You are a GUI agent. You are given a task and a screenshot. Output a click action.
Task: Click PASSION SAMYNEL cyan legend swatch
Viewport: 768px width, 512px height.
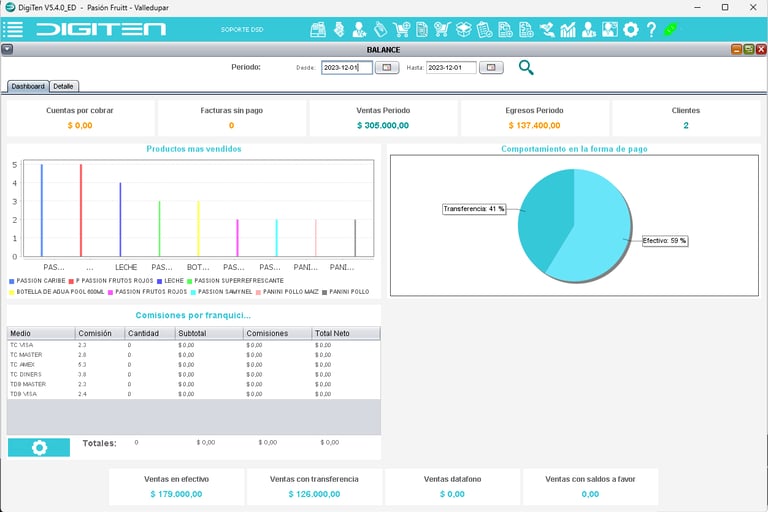[193, 292]
